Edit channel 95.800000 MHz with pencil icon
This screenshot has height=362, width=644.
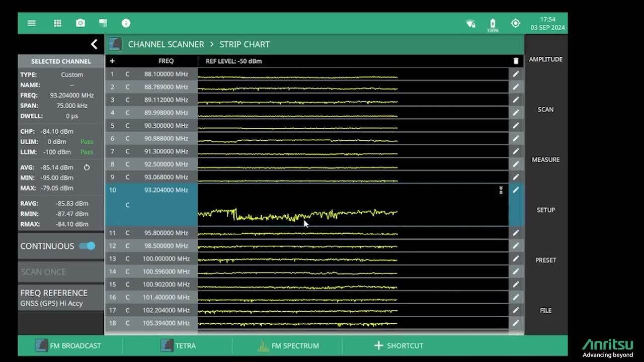(x=516, y=233)
